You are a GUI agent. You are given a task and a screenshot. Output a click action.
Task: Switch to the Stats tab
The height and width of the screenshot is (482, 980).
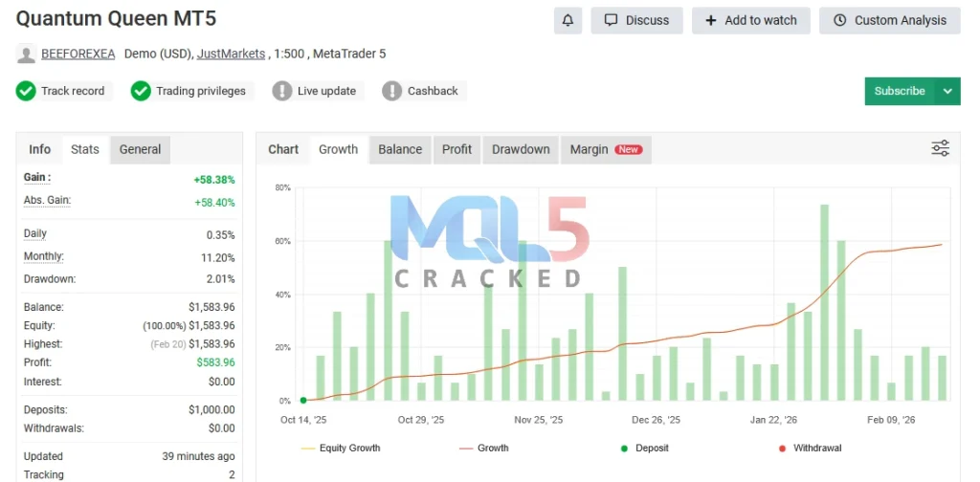[85, 149]
